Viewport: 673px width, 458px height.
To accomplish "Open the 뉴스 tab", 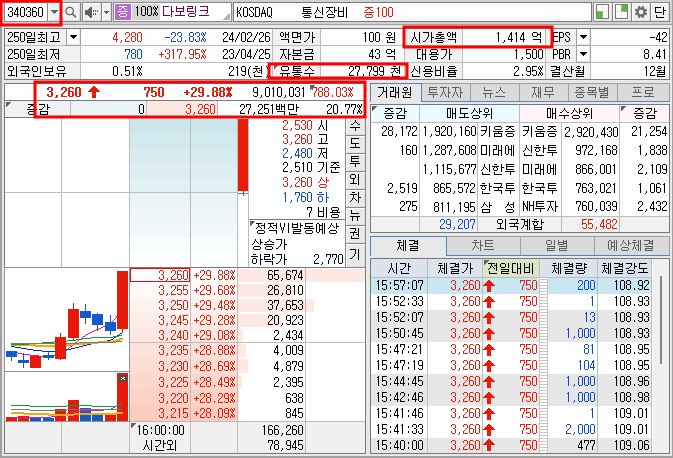I will (494, 92).
